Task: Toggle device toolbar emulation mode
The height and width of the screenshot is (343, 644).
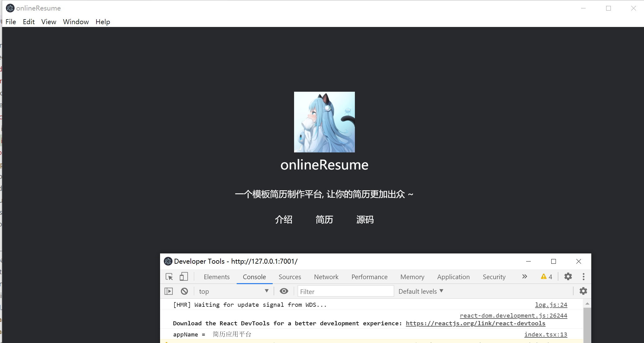Action: (183, 277)
